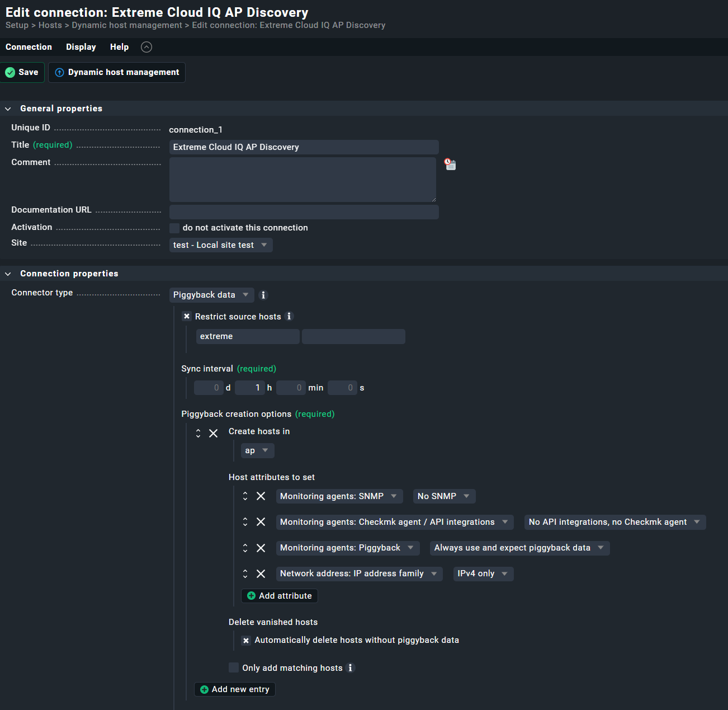Screen dimensions: 728x710
Task: Uncheck Restrict source hosts checkbox
Action: (x=187, y=317)
